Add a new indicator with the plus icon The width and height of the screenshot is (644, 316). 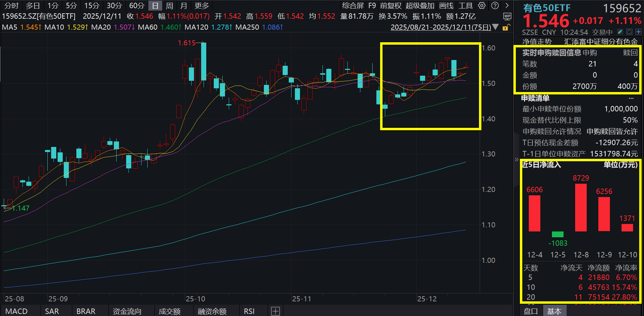coord(275,311)
